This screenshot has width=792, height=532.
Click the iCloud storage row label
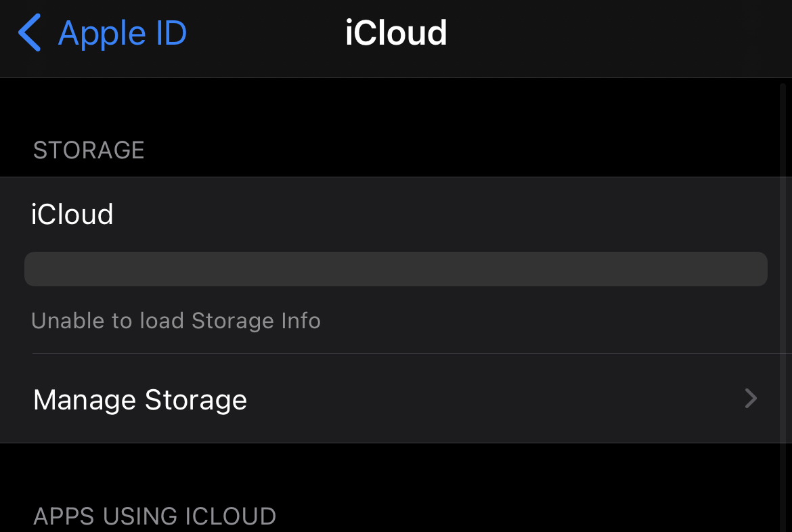coord(72,214)
